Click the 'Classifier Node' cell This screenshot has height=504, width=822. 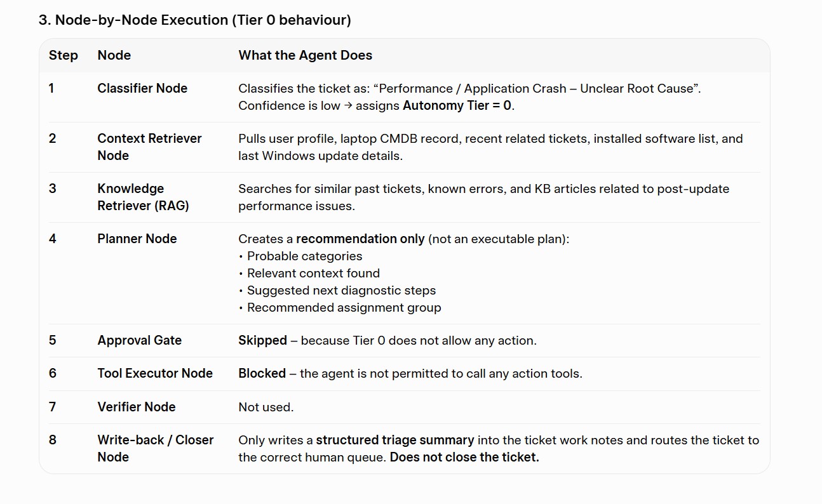142,88
